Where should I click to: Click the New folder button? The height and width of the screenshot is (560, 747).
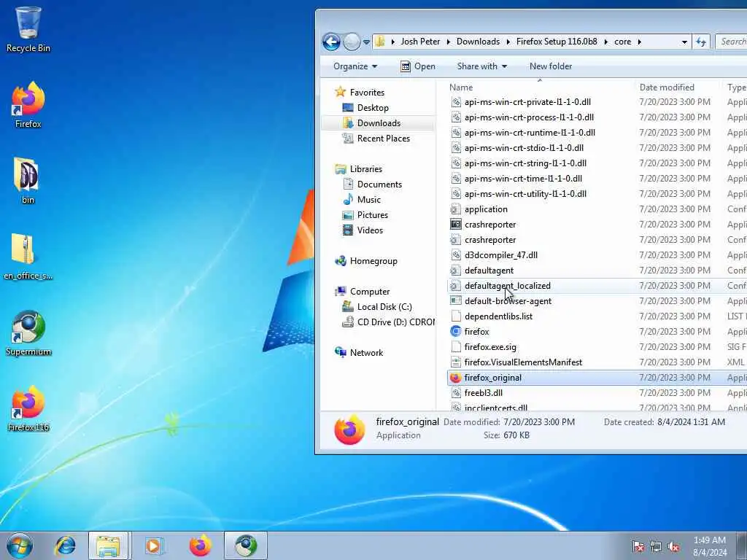551,66
